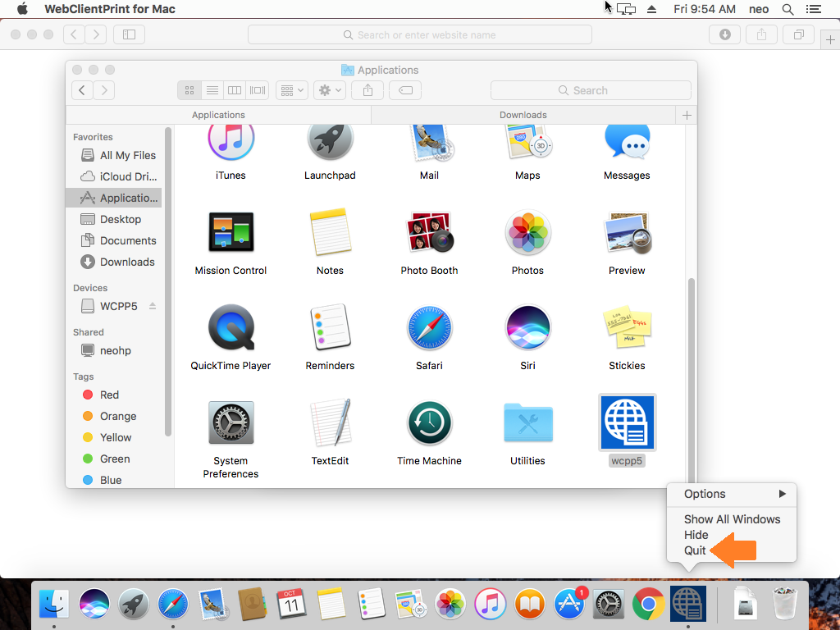The width and height of the screenshot is (840, 630).
Task: Select System Preferences in Finder window
Action: point(231,422)
